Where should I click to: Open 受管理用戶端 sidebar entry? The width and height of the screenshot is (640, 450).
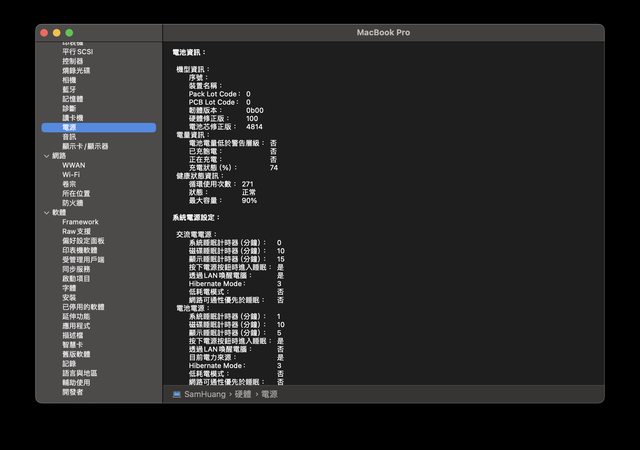pos(83,260)
